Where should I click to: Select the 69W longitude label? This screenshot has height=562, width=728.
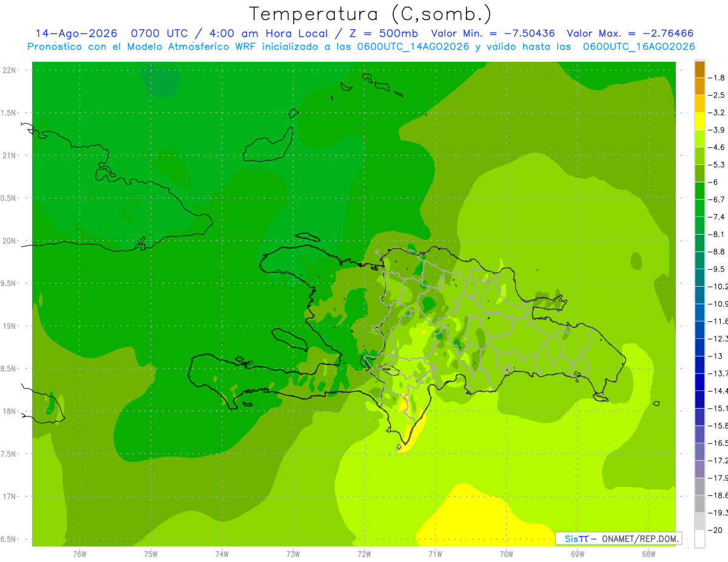tap(578, 554)
